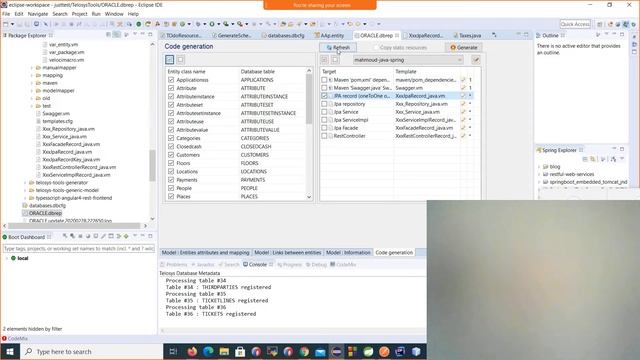Click the Eclipse icon in the taskbar
This screenshot has height=360, width=640.
tap(336, 351)
